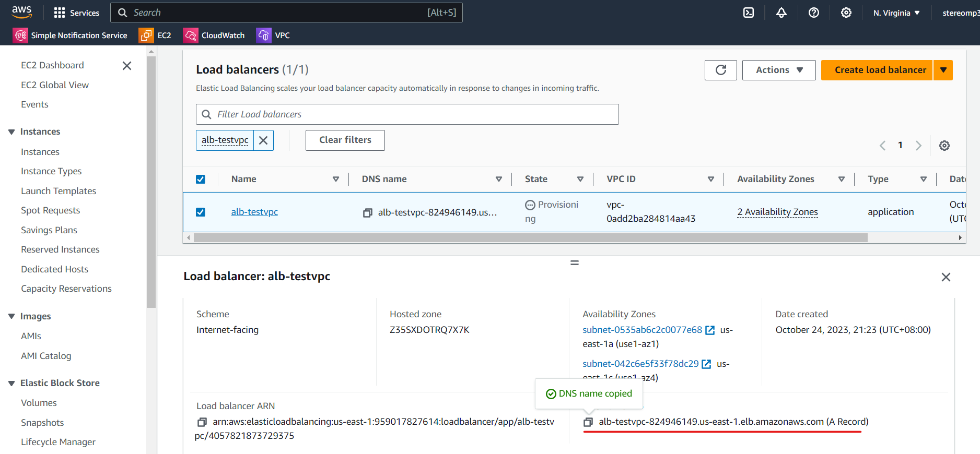
Task: Open EC2 Dashboard in sidebar
Action: [52, 65]
